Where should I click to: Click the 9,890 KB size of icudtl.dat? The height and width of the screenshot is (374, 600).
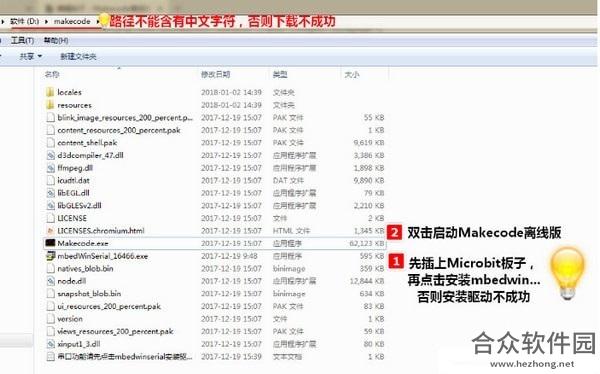(369, 180)
